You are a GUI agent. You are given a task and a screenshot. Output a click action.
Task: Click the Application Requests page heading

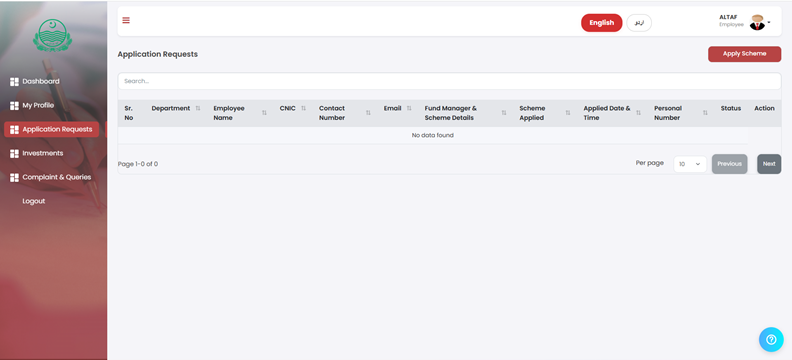click(158, 54)
